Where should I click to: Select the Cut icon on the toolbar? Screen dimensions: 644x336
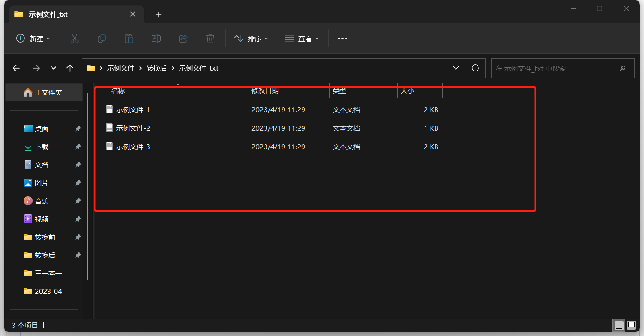tap(74, 38)
